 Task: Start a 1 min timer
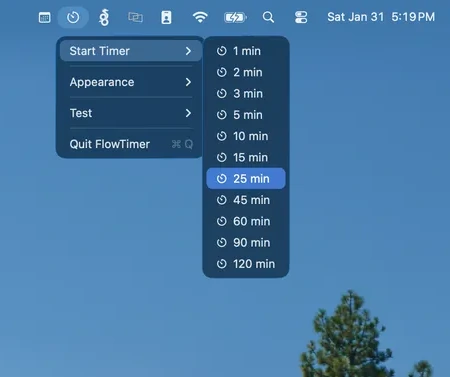click(x=246, y=51)
